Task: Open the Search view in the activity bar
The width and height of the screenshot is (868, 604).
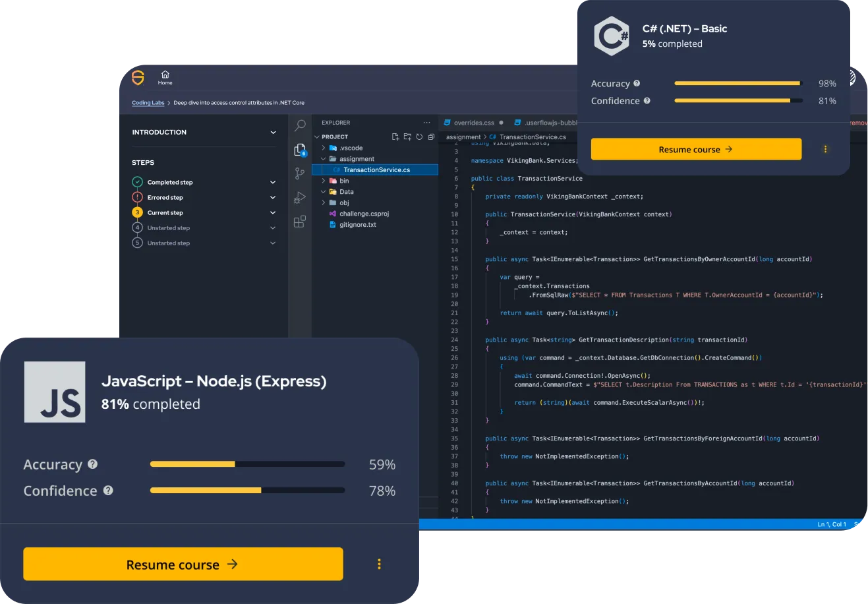Action: pyautogui.click(x=301, y=125)
